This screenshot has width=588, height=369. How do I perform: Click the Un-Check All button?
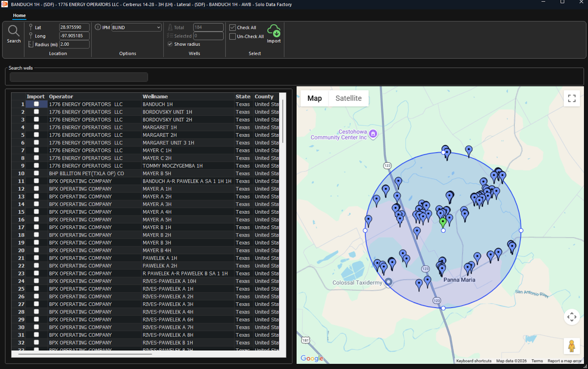click(x=247, y=36)
